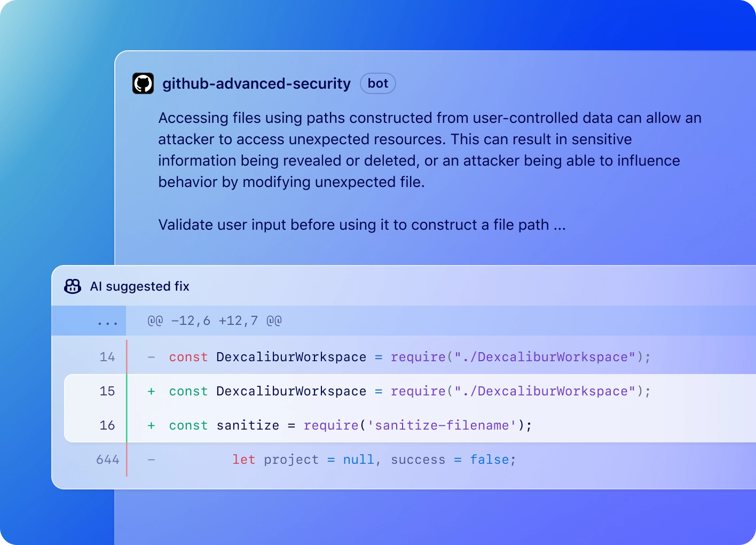Click the plus marker on line 15

tap(152, 391)
